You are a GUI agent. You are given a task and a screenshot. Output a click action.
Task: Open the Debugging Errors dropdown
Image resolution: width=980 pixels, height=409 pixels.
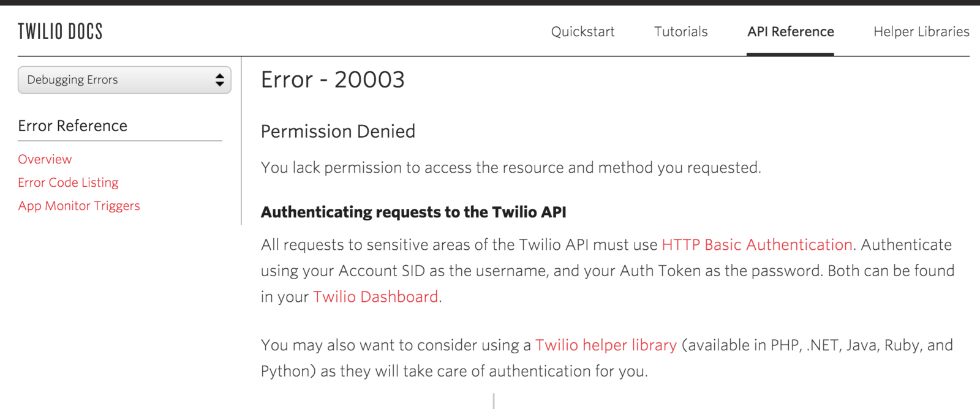click(124, 80)
